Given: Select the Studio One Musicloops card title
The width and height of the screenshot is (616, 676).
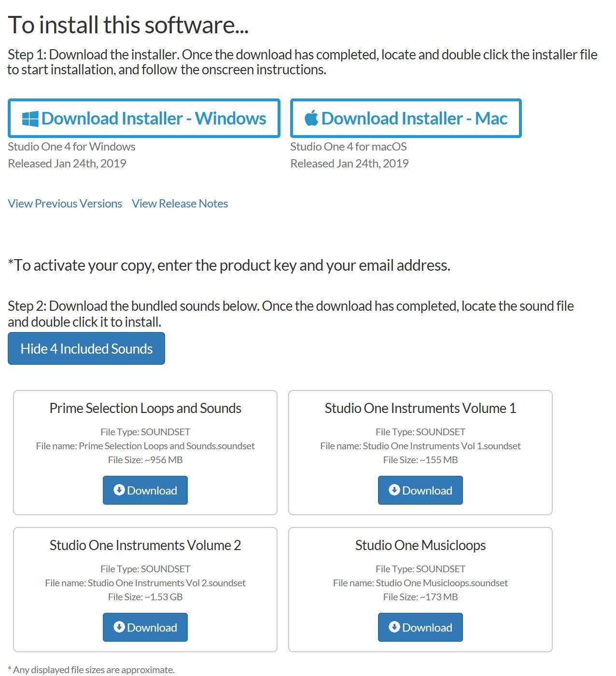Looking at the screenshot, I should click(420, 545).
